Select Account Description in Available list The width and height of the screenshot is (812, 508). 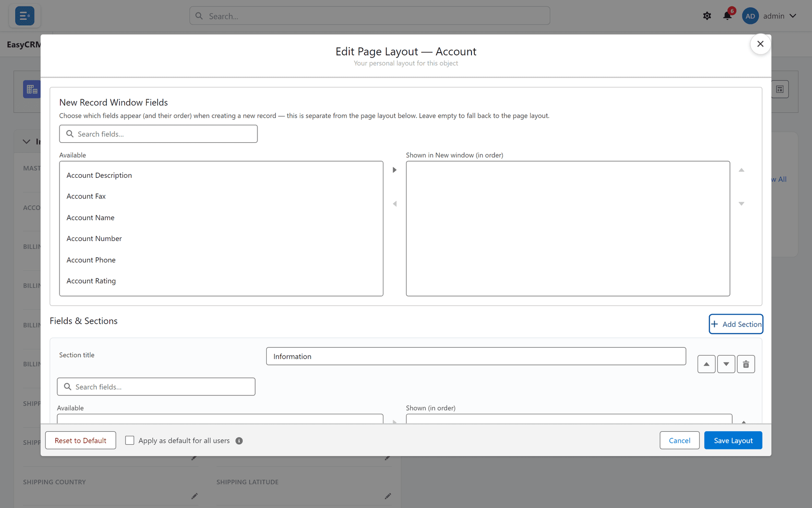tap(221, 175)
